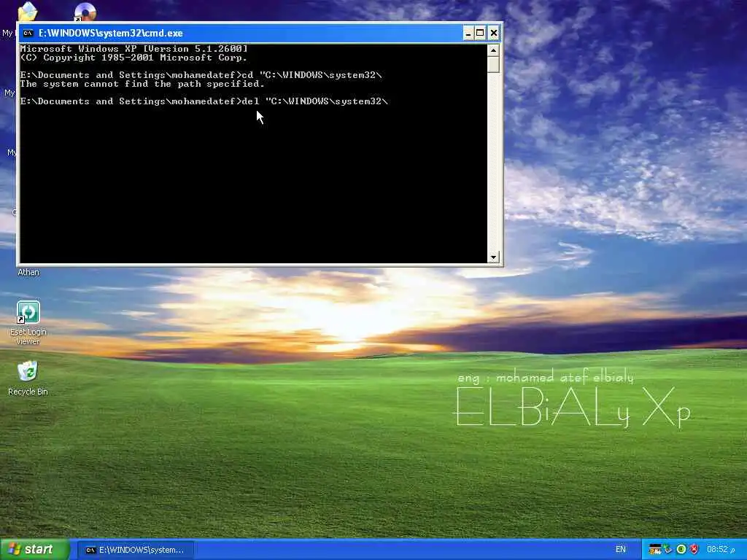The width and height of the screenshot is (747, 560).
Task: Click the red security shield tray icon
Action: 694,550
